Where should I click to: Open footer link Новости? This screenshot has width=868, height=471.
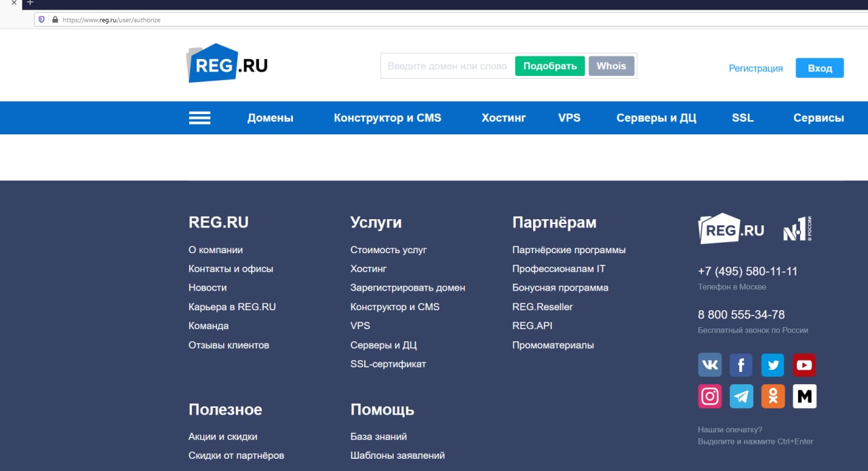point(208,288)
